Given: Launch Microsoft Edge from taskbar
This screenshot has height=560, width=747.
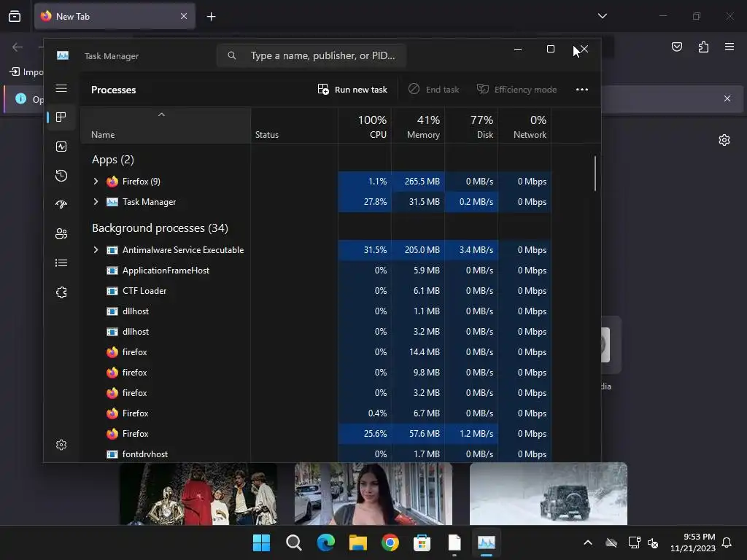Looking at the screenshot, I should pyautogui.click(x=326, y=542).
